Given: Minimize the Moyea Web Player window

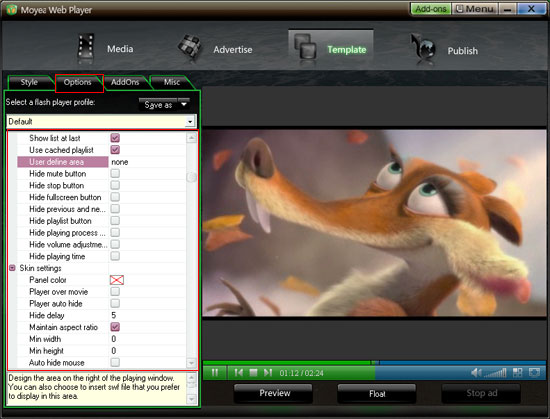Looking at the screenshot, I should click(x=507, y=9).
